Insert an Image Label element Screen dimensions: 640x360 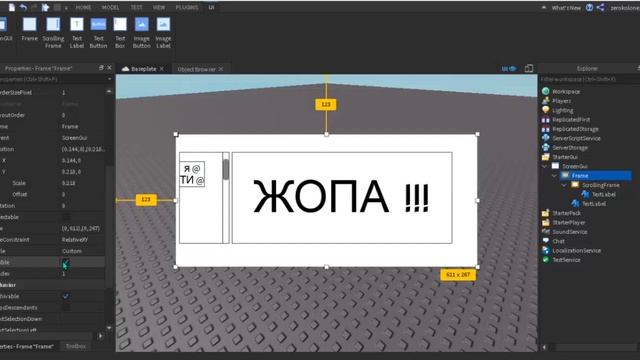163,33
